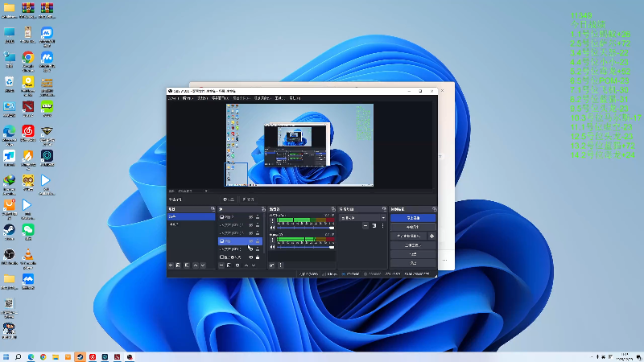
Task: Toggle lock on the first source row
Action: point(258,217)
